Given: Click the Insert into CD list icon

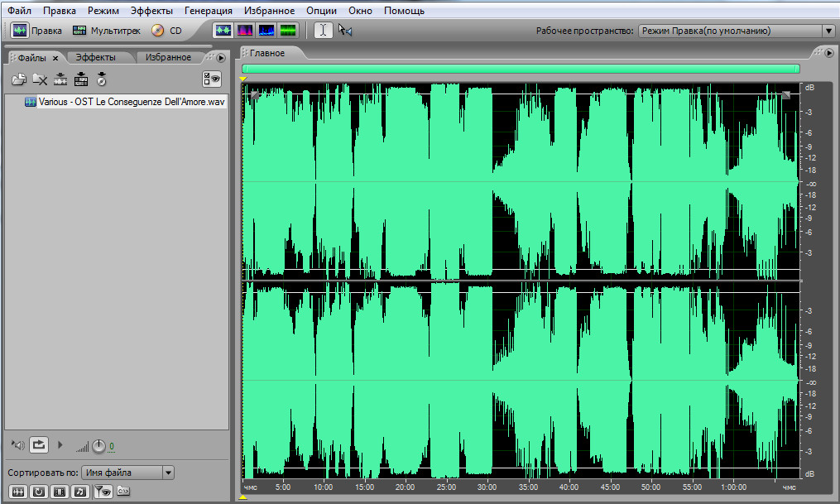Looking at the screenshot, I should click(81, 79).
